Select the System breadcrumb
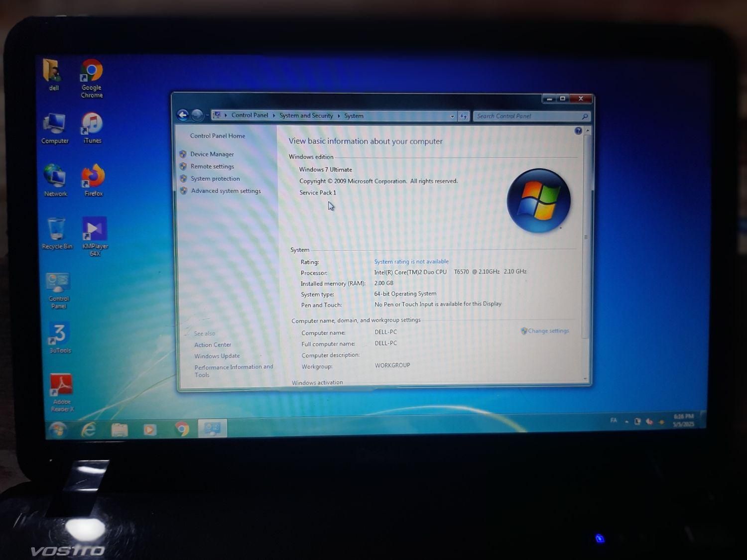 (354, 116)
